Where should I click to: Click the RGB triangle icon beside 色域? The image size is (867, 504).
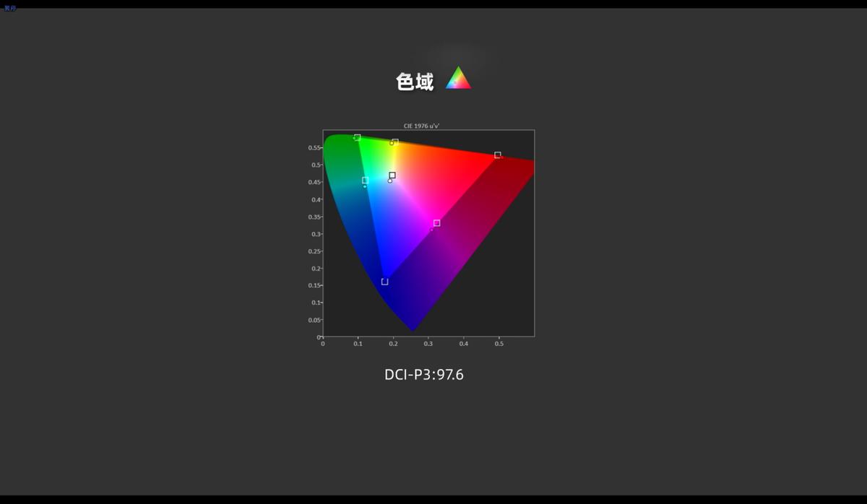(458, 78)
